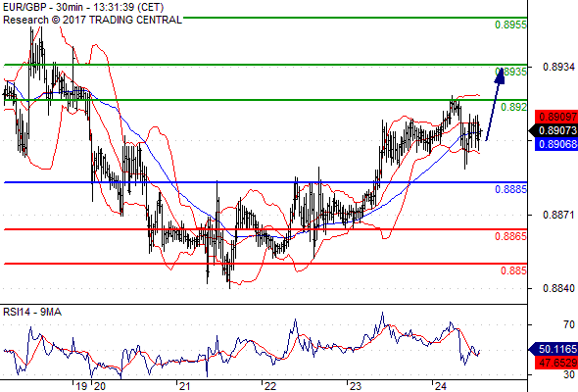The width and height of the screenshot is (578, 392).
Task: Click the blue 0.8885 pivot label
Action: point(510,189)
